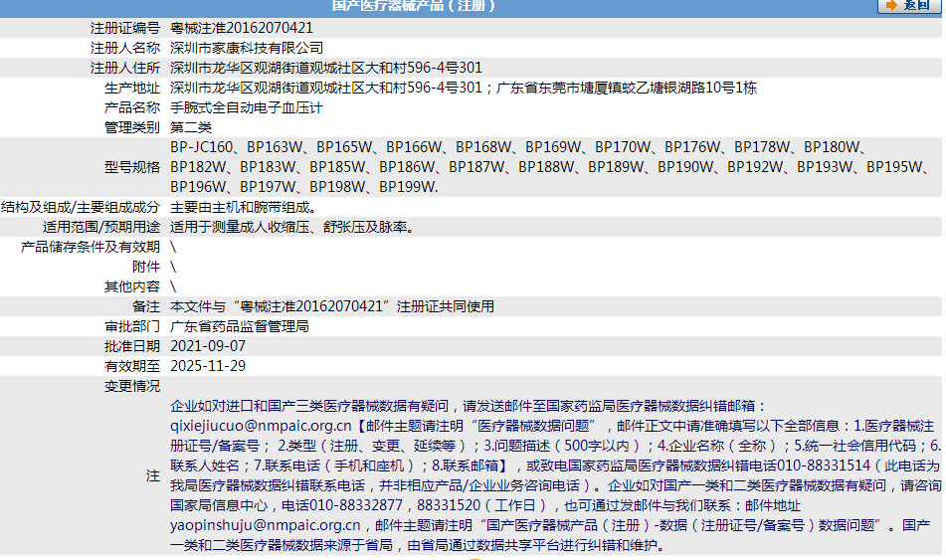The width and height of the screenshot is (946, 560).
Task: Select product name 手腕式全自动电子血压计
Action: coord(247,107)
